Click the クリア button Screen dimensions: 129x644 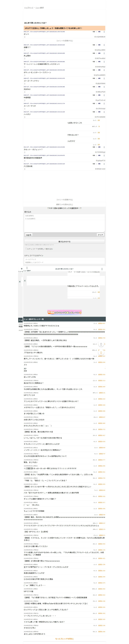coord(100,235)
